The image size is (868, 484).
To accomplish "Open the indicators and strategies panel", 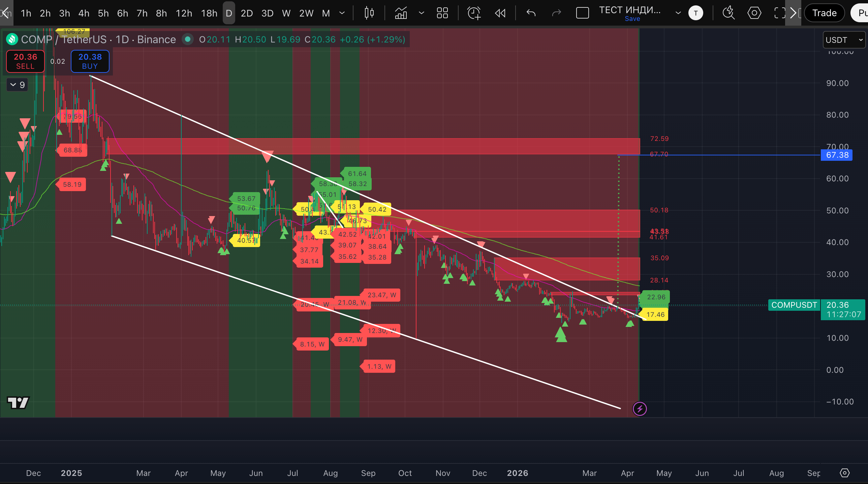I will click(401, 13).
